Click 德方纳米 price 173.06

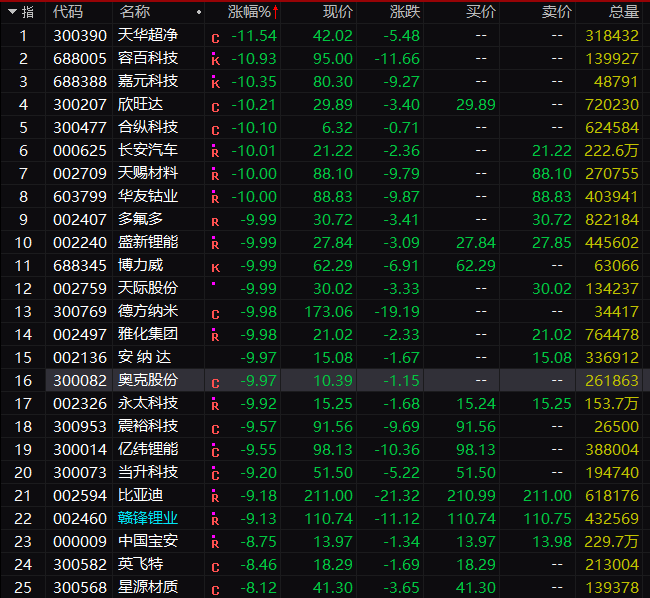[328, 312]
